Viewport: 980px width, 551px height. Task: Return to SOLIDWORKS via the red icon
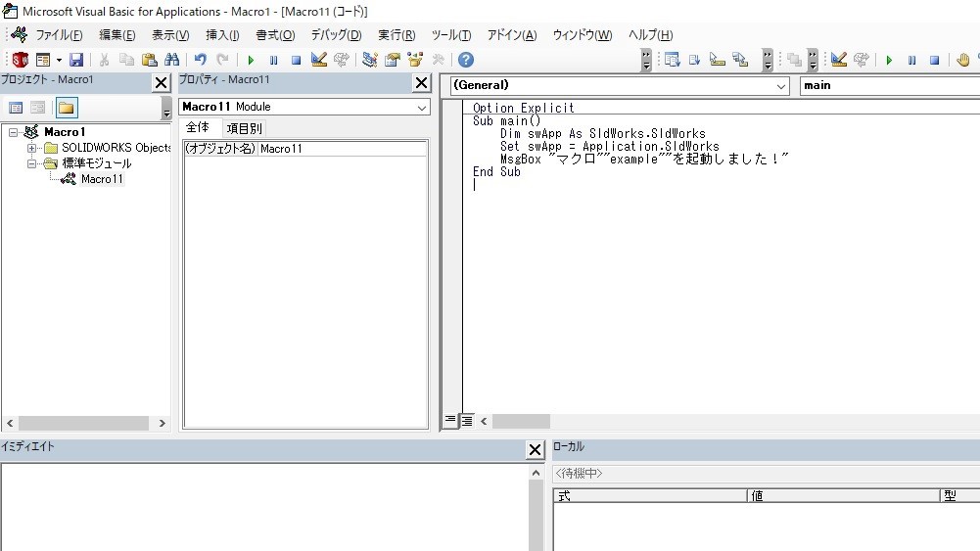(20, 60)
